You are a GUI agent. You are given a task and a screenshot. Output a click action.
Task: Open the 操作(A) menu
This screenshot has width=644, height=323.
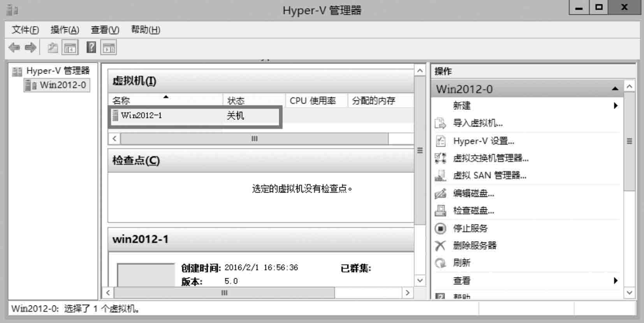pos(65,30)
